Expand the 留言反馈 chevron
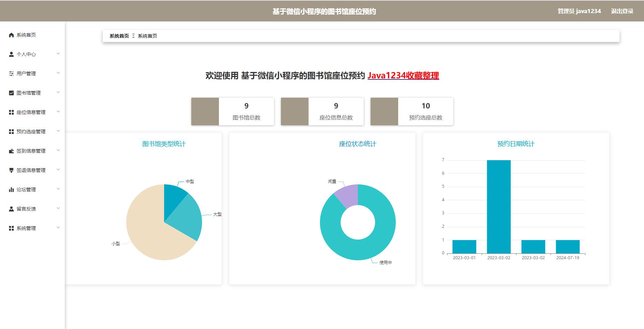This screenshot has height=329, width=644. (x=58, y=208)
